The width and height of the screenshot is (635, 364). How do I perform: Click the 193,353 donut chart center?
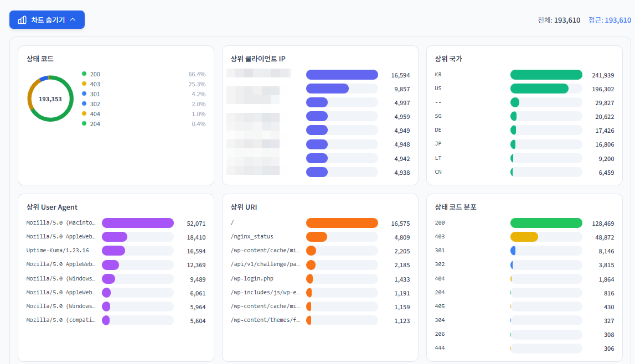50,98
